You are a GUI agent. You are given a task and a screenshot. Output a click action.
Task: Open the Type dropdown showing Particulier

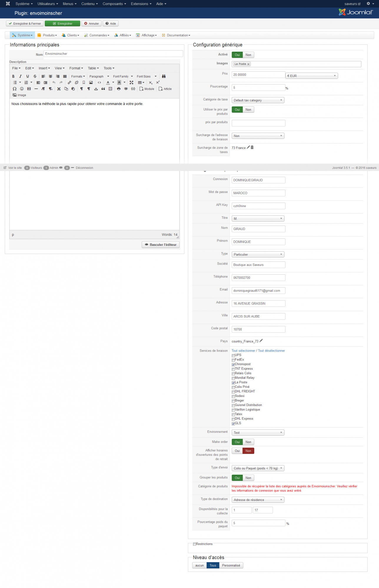click(258, 254)
